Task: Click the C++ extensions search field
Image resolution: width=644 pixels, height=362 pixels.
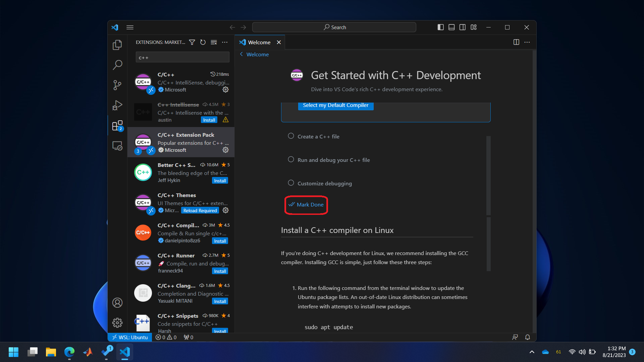Action: 182,58
